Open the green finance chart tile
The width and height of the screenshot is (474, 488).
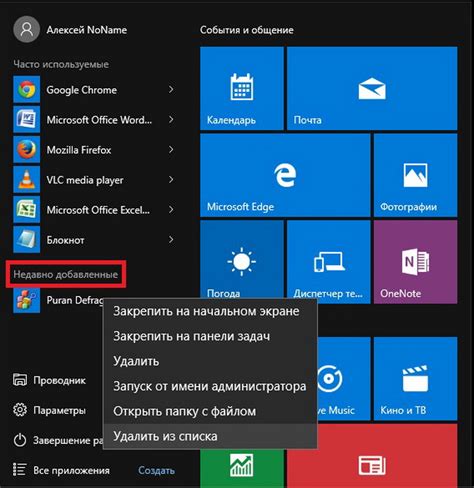click(242, 468)
